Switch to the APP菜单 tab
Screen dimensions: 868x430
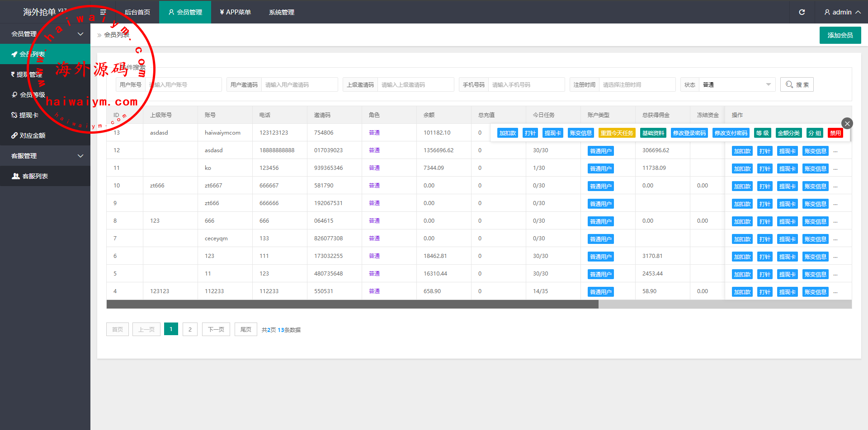(x=235, y=12)
